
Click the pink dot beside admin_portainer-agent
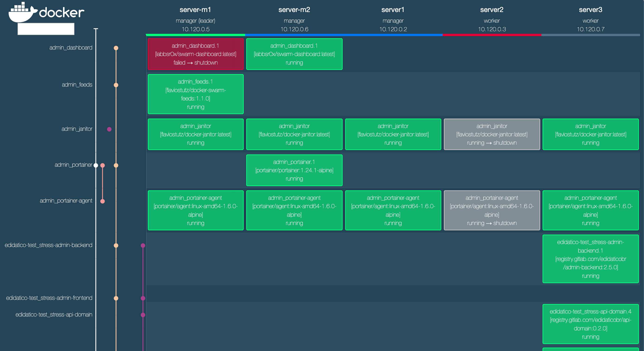pyautogui.click(x=103, y=201)
